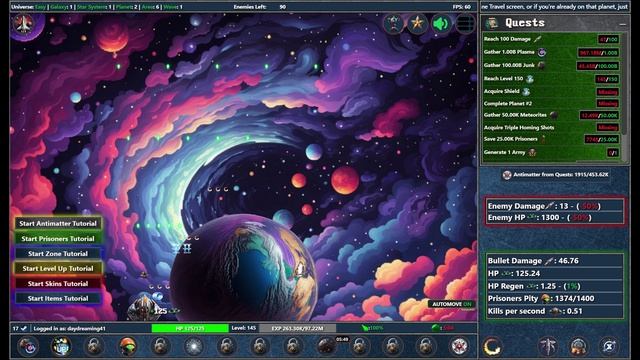Collapse the Quests panel with the minus button
Image resolution: width=640 pixels, height=360 pixels.
click(x=622, y=24)
